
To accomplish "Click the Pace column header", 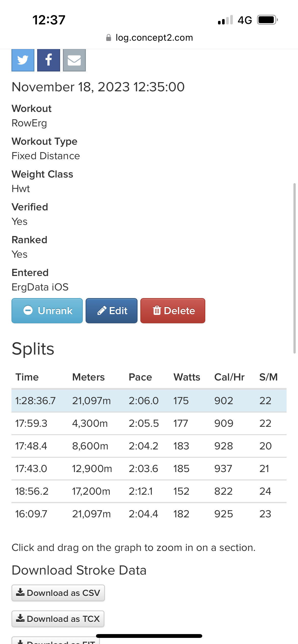I will coord(140,377).
